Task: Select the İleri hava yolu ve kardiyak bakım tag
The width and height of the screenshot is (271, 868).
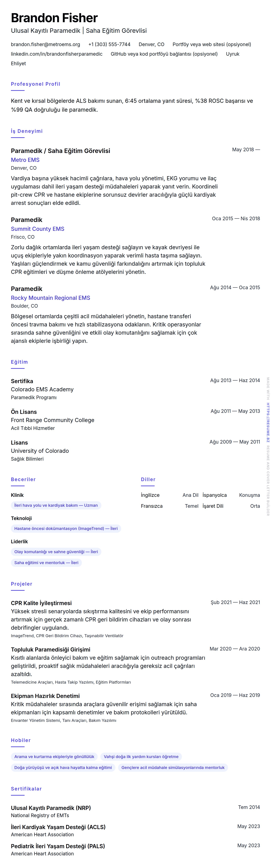Action: click(56, 505)
